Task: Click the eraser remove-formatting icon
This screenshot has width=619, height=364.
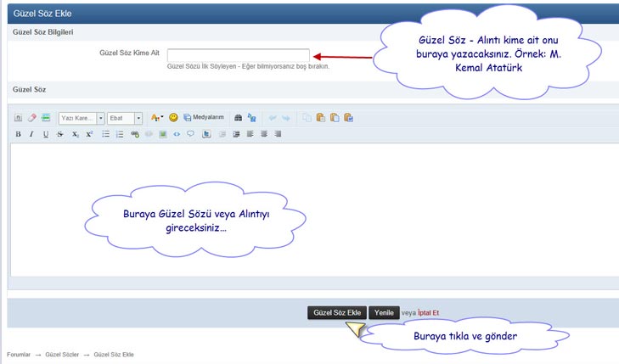Action: coord(32,118)
